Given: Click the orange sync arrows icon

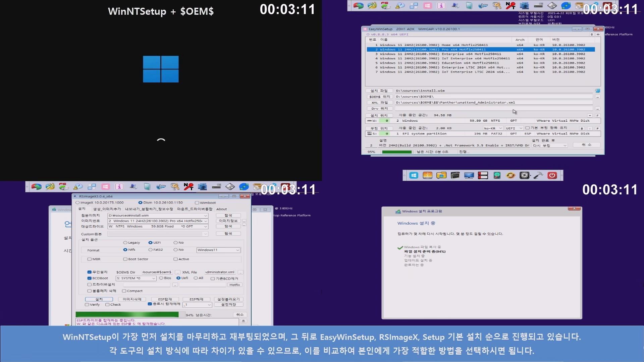Looking at the screenshot, I should (x=511, y=175).
